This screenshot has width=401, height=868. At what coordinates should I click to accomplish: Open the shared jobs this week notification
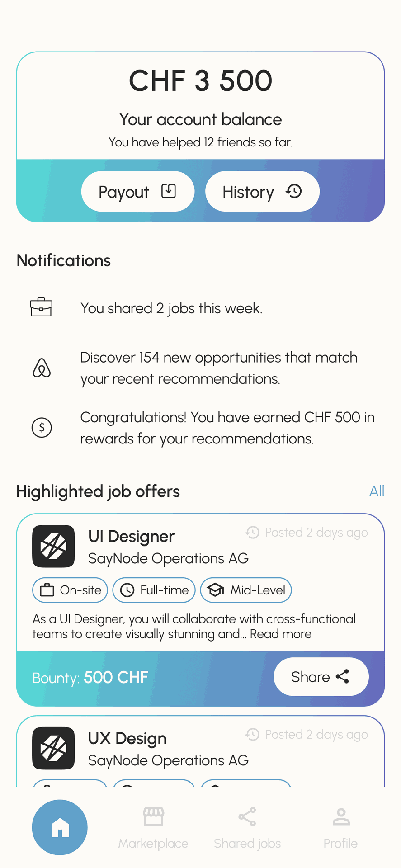pos(171,308)
